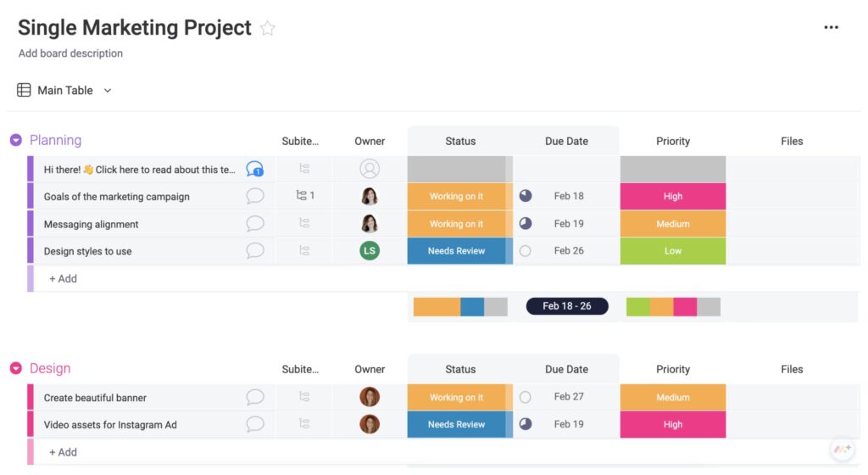Viewport: 868px width, 475px height.
Task: Select the Priority column header in Planning
Action: (x=672, y=141)
